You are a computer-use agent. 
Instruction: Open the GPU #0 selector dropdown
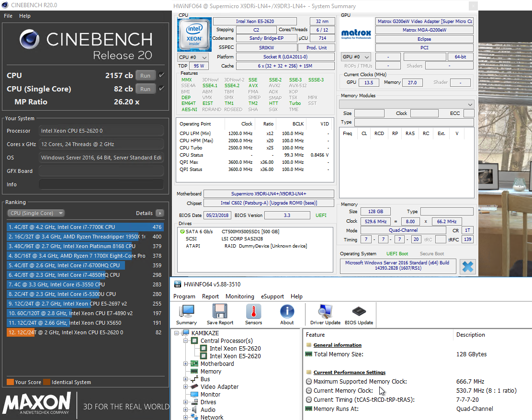(x=356, y=57)
